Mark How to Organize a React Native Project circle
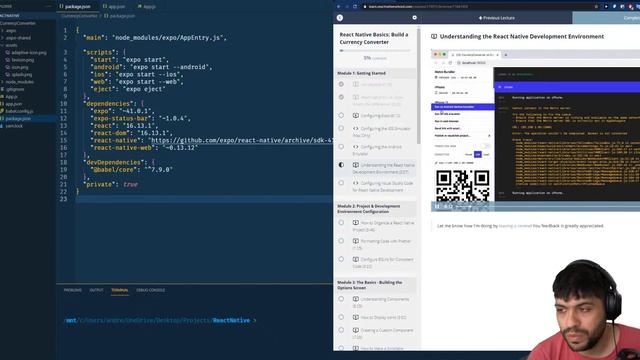Screen dimensions: 640x360 click(341, 223)
